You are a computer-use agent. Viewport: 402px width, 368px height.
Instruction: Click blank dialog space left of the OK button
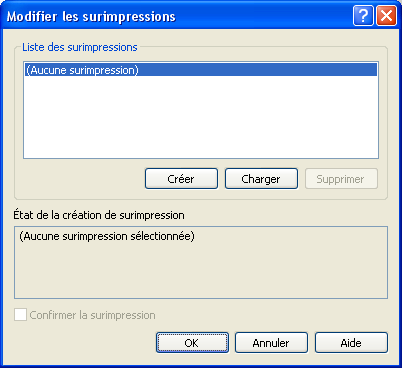(x=83, y=343)
